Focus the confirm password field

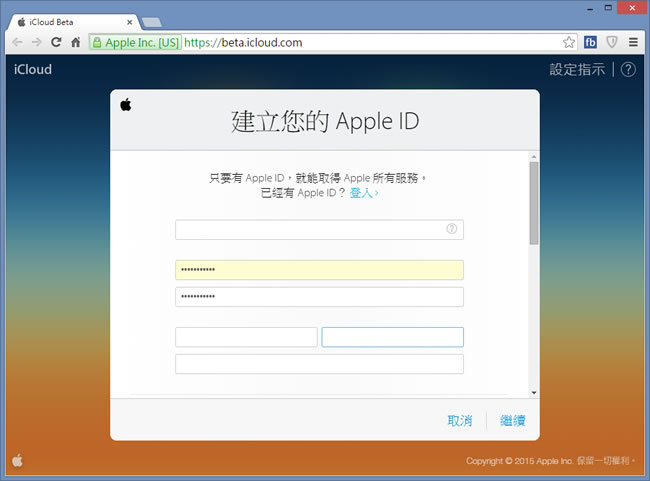[319, 296]
